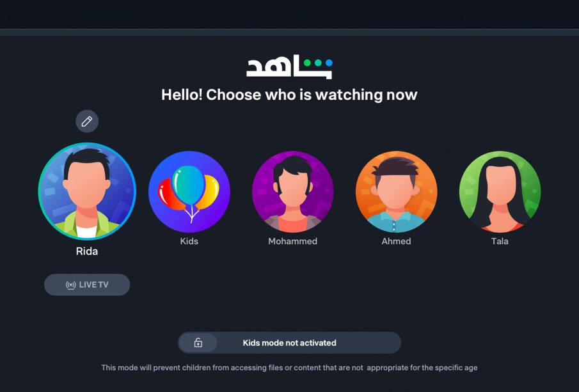Choose the Kids balloons profile avatar
579x392 pixels.
point(189,192)
